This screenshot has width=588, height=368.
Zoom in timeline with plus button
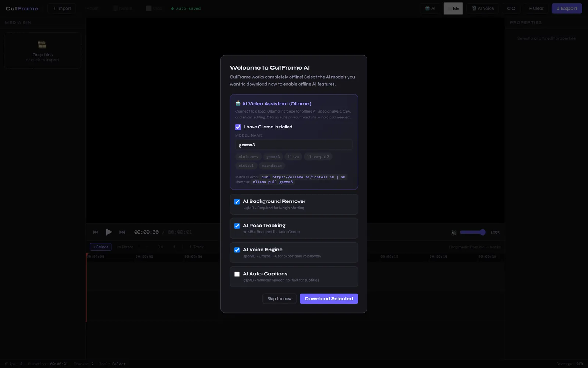click(174, 247)
